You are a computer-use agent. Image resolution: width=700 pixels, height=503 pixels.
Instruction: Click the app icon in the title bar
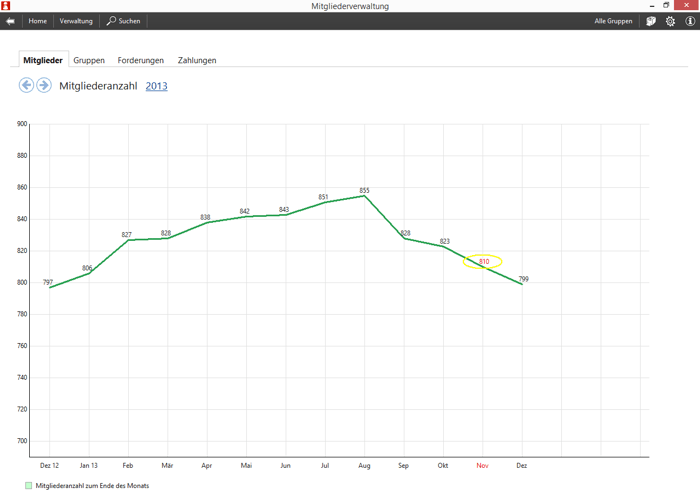tap(6, 6)
